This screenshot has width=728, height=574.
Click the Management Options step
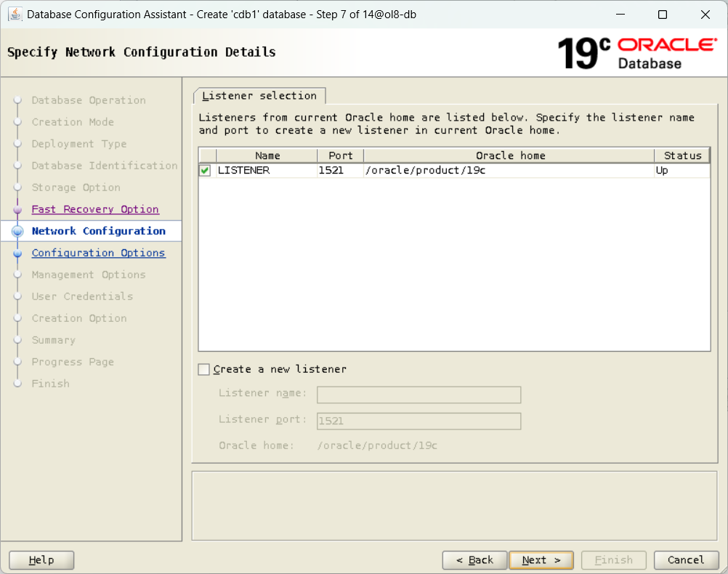89,275
